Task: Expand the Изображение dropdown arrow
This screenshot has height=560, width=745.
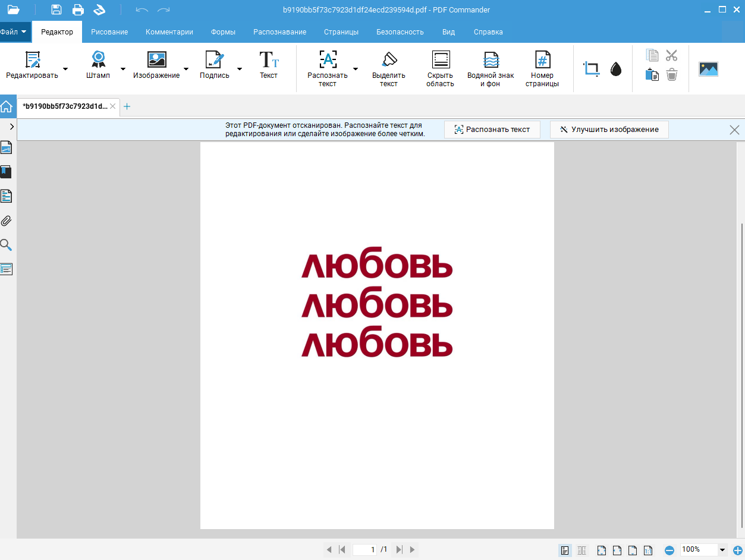Action: [x=186, y=69]
